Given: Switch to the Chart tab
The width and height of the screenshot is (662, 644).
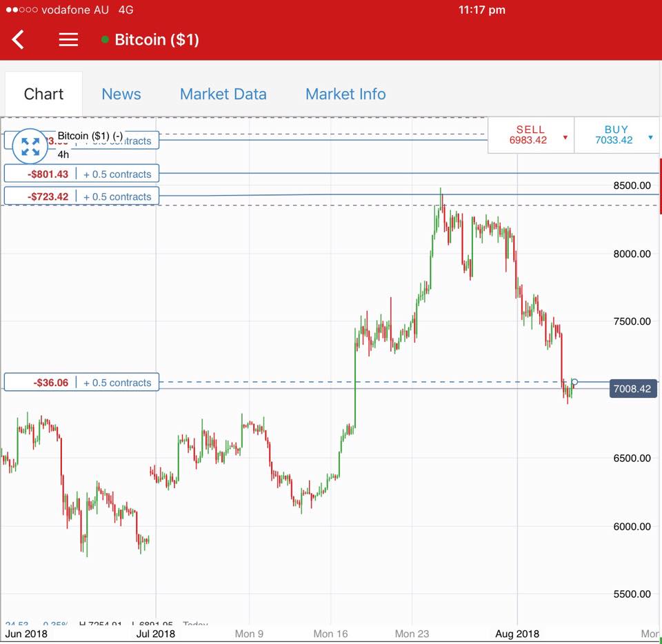Looking at the screenshot, I should pos(43,94).
